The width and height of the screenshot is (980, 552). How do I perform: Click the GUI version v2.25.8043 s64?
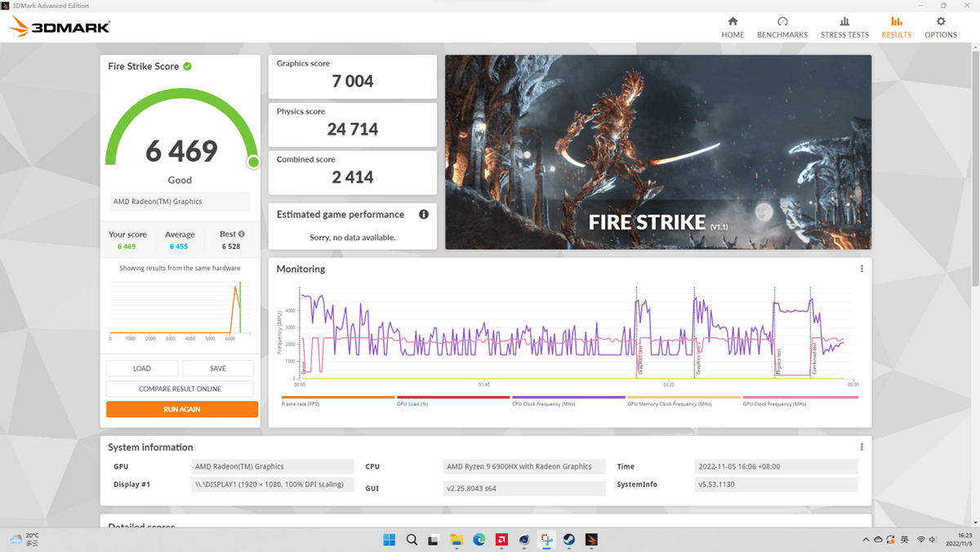point(525,488)
